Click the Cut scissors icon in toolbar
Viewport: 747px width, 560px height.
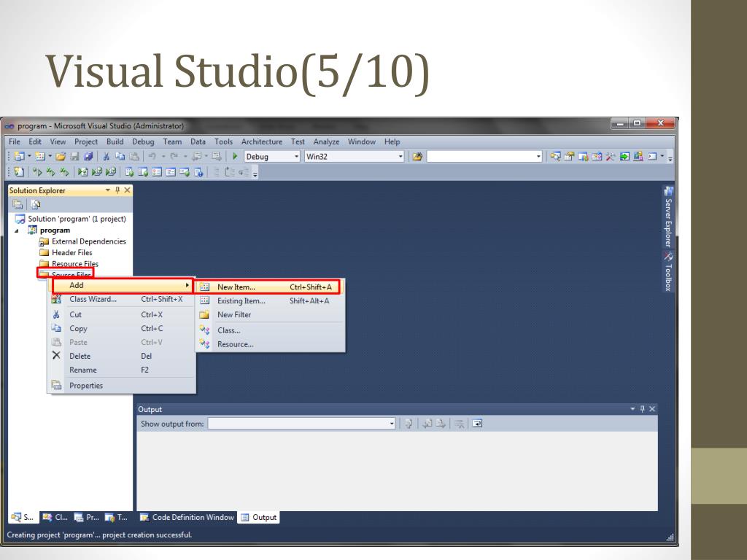coord(107,156)
